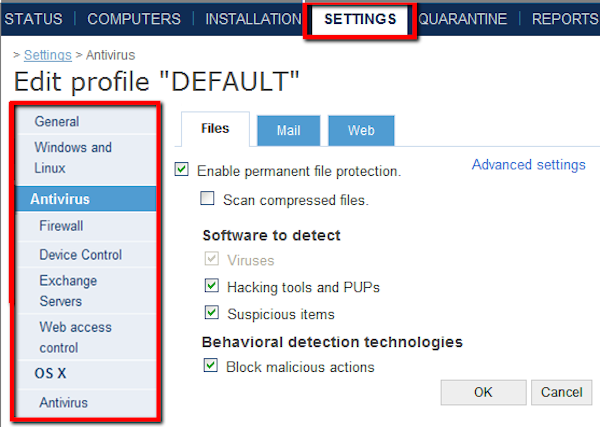Image resolution: width=600 pixels, height=427 pixels.
Task: Open the QUARANTINE tab
Action: (462, 19)
